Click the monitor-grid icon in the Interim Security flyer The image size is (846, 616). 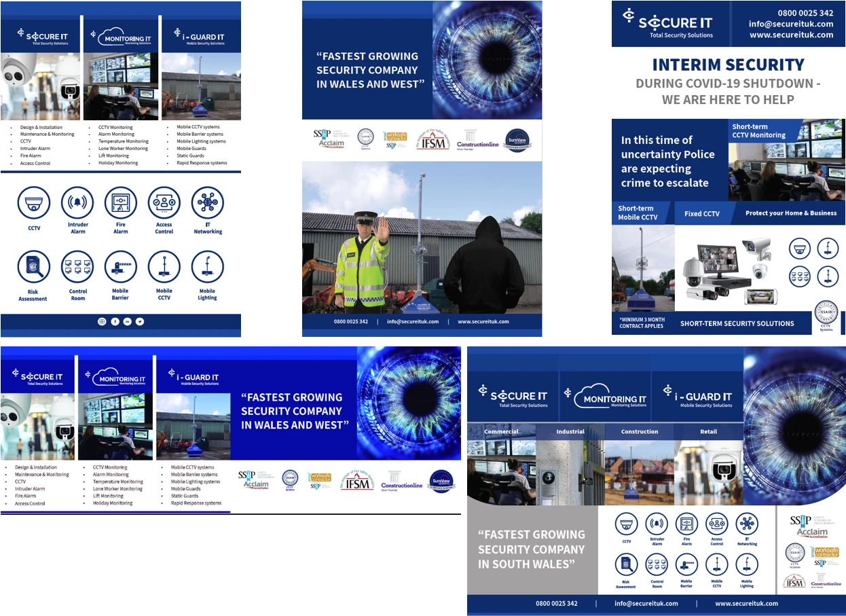(x=800, y=276)
